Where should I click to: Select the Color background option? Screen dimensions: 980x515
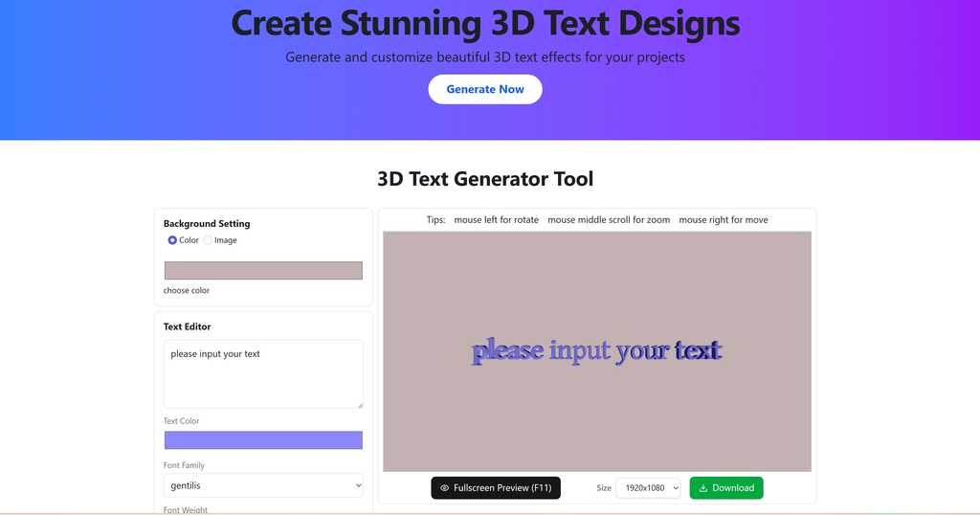coord(172,240)
